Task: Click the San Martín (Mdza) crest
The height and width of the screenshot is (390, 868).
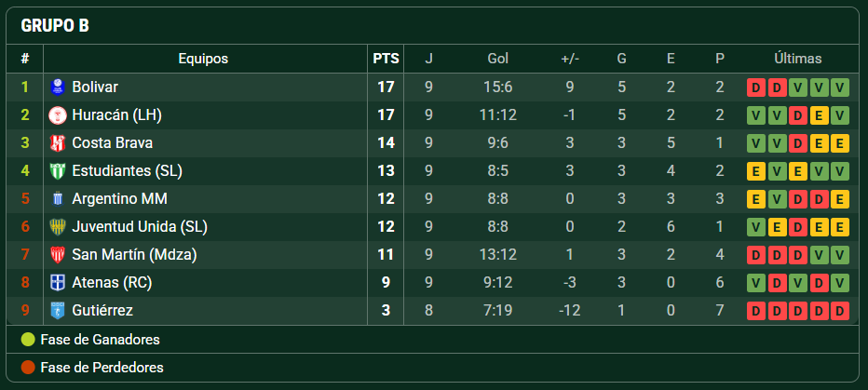Action: click(58, 254)
